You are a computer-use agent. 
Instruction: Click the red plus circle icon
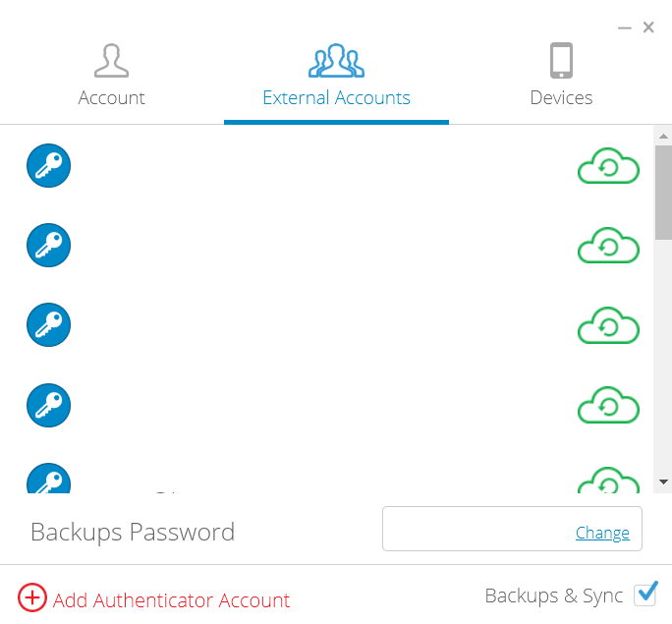click(32, 597)
